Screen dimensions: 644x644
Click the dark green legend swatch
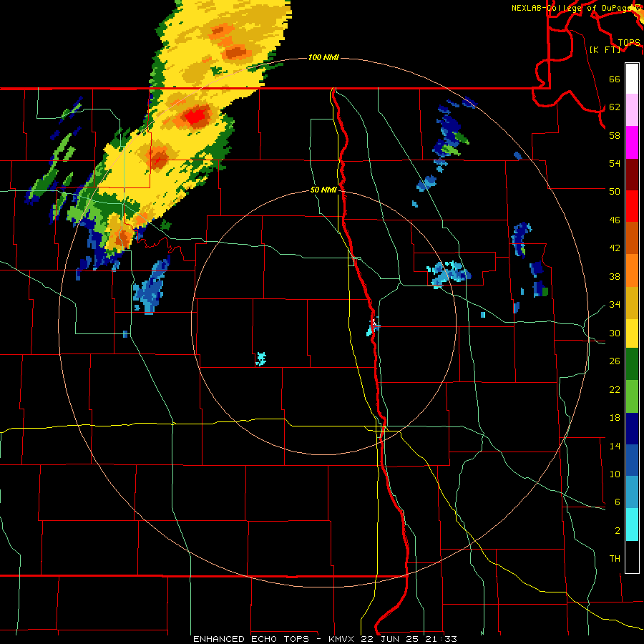(x=632, y=364)
